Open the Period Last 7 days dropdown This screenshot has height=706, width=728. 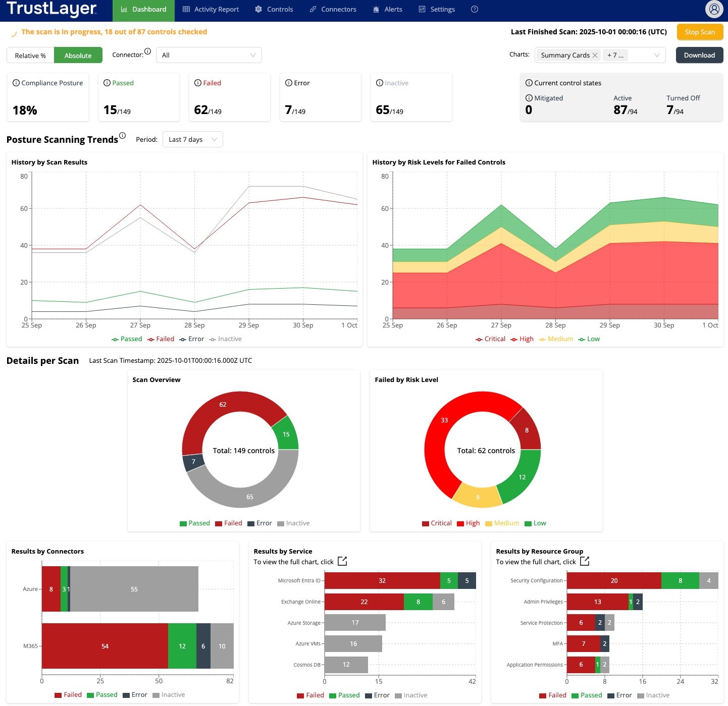pos(192,140)
